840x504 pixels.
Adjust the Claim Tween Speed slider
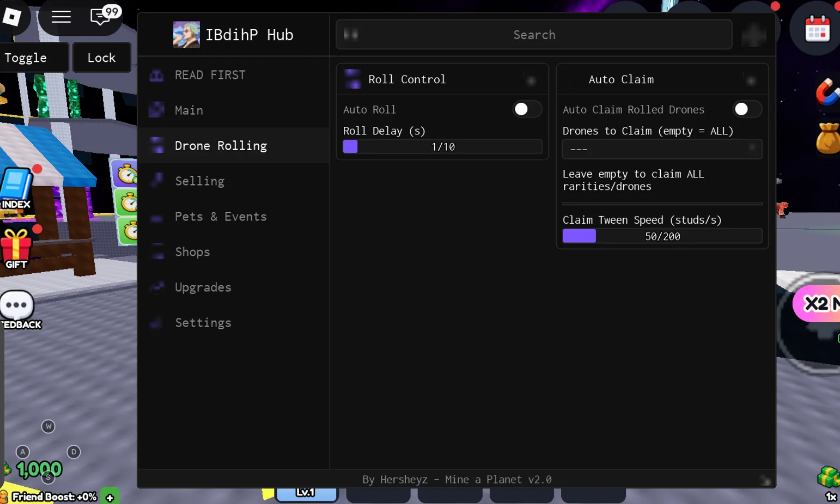[662, 236]
